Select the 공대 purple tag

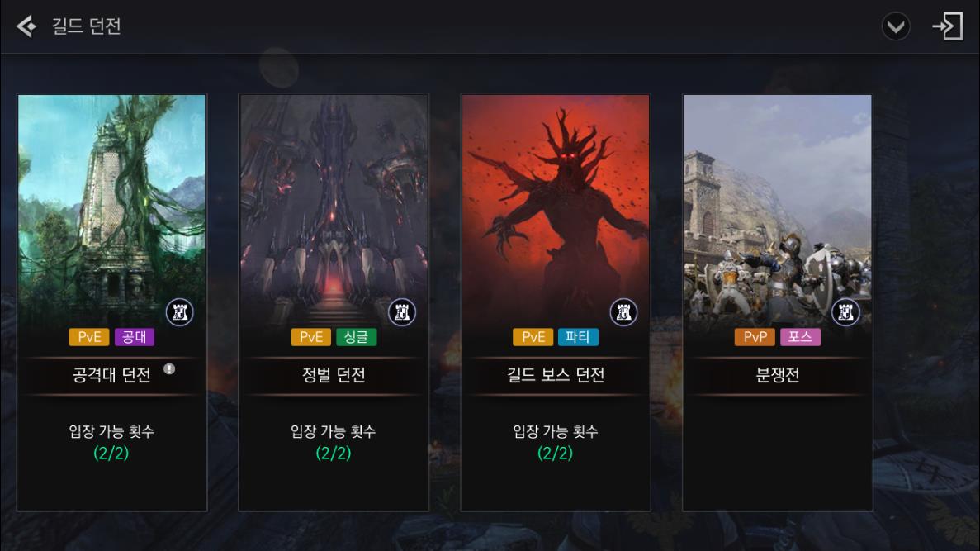(x=135, y=337)
